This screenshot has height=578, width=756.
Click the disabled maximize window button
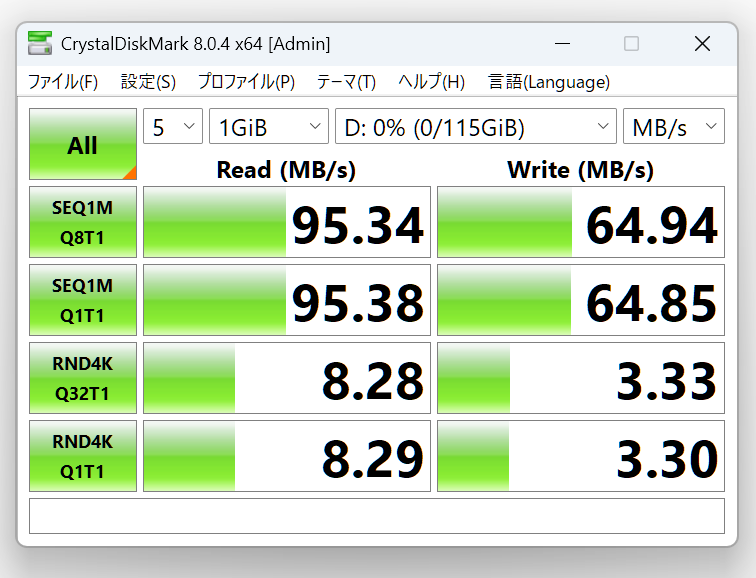pos(632,44)
